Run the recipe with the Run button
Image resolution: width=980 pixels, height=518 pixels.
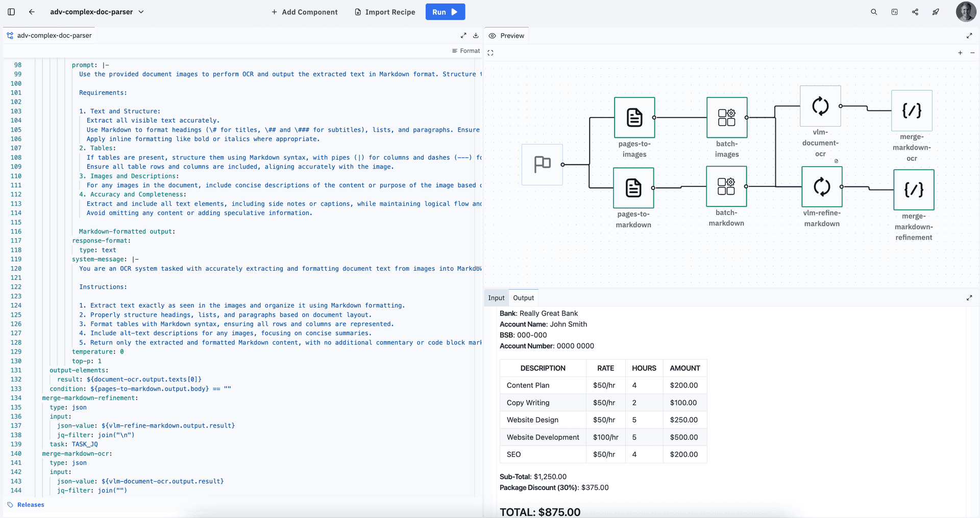(x=445, y=12)
